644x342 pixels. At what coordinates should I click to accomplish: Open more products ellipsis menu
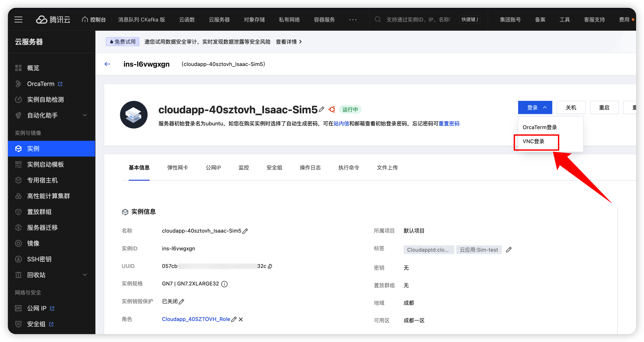352,20
